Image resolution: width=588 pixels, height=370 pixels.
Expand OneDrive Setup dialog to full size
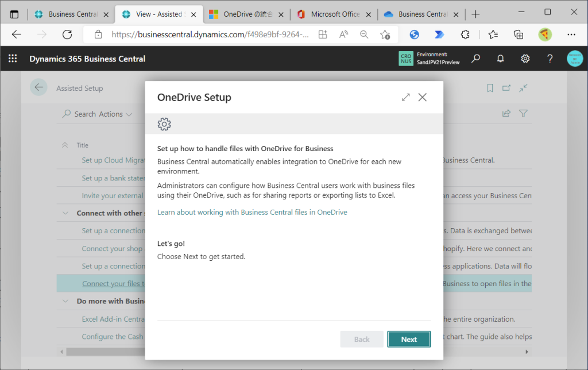pyautogui.click(x=406, y=97)
